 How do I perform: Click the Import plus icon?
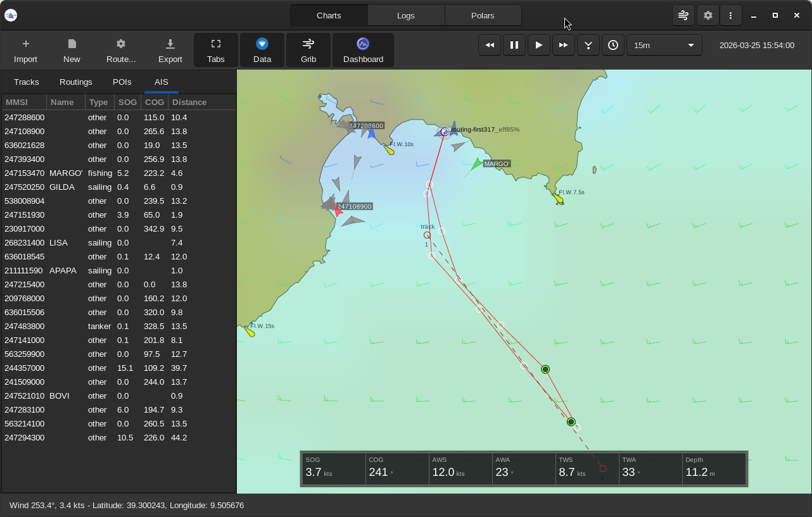pos(25,44)
